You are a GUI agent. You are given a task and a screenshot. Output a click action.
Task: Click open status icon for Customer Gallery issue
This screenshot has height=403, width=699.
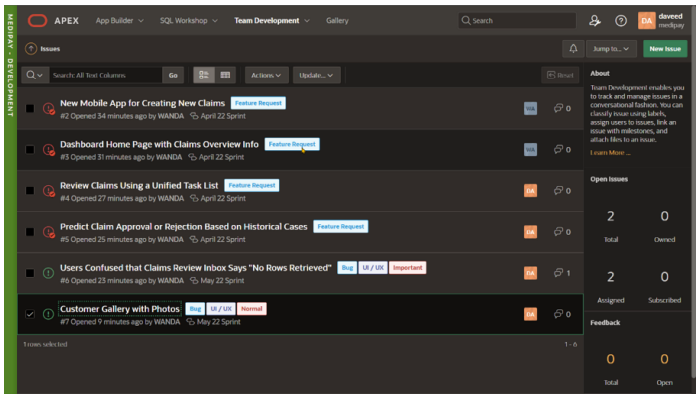[48, 314]
